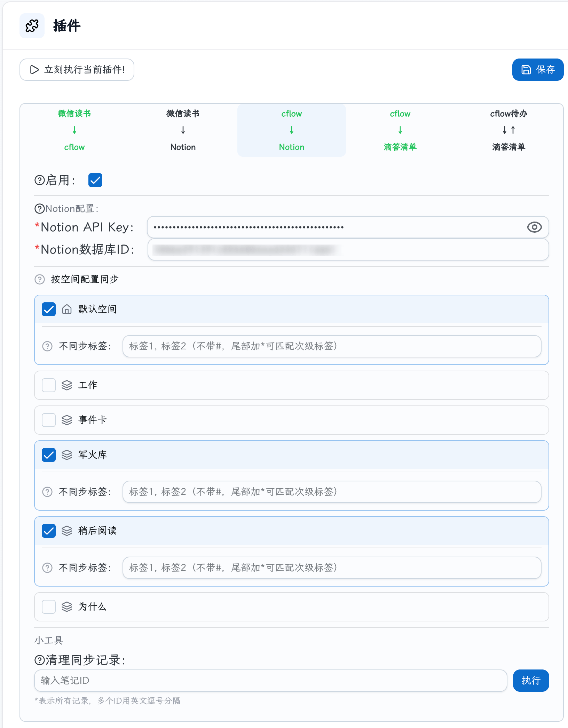Image resolution: width=568 pixels, height=728 pixels.
Task: Check the 事件卡 space checkbox
Action: [49, 420]
